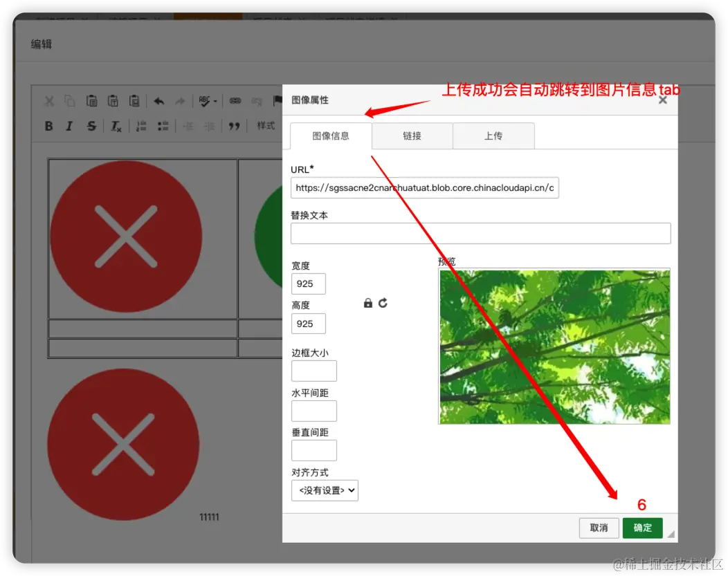Click the 水平间距 horizontal spacing field

pyautogui.click(x=314, y=411)
